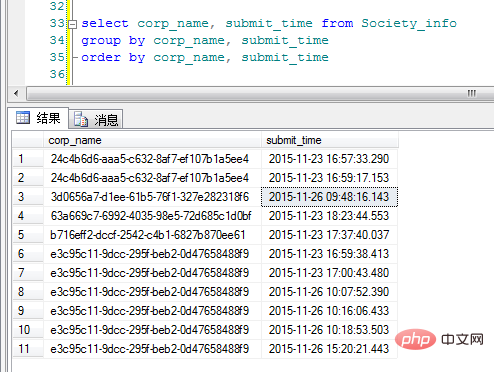Click cell 2015-11-26 10:18:53.503
The height and width of the screenshot is (372, 494).
click(x=330, y=330)
